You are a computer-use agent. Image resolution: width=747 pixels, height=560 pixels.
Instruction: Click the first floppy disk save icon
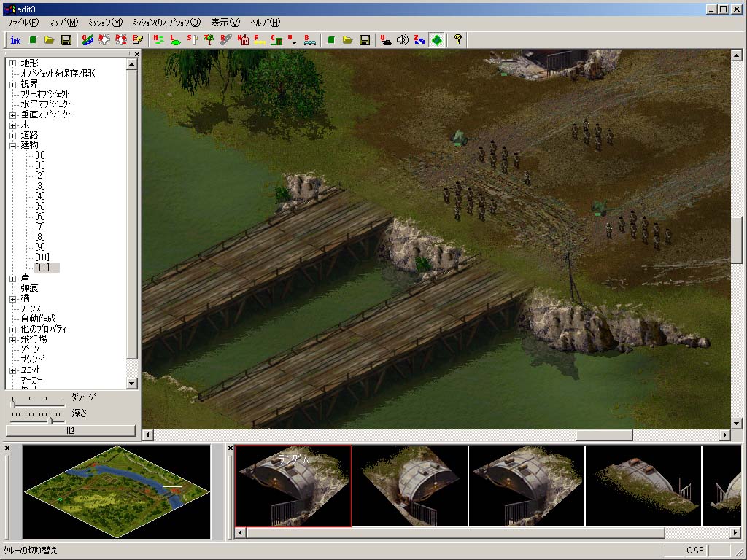(x=66, y=40)
